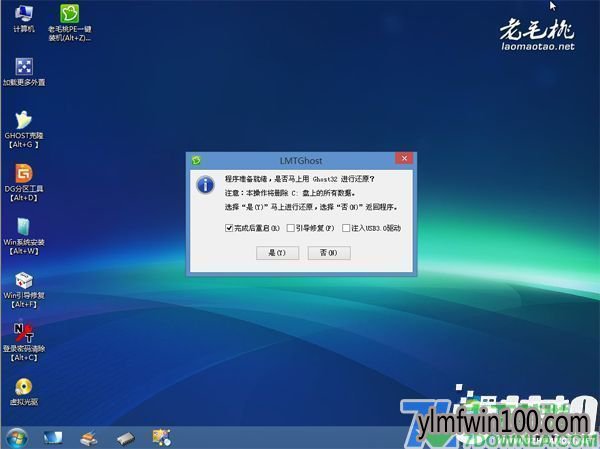Launch Win系统安装 Alt+W shortcut

24,236
